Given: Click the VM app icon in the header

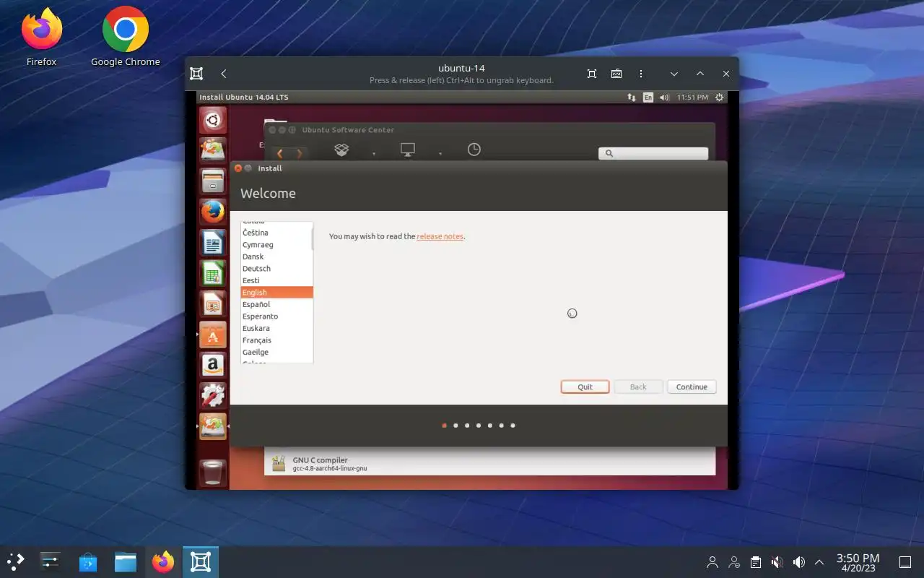Looking at the screenshot, I should tap(196, 74).
